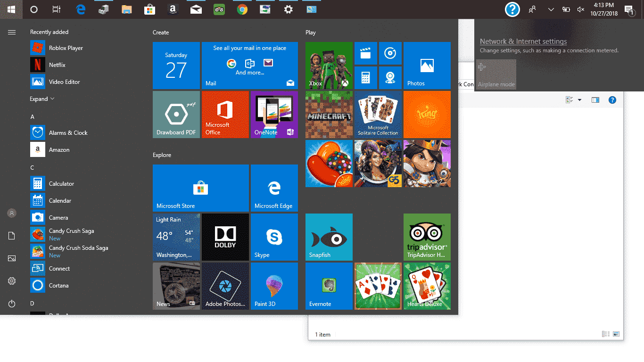
Task: Open the user account icon in Start rail
Action: coord(12,213)
